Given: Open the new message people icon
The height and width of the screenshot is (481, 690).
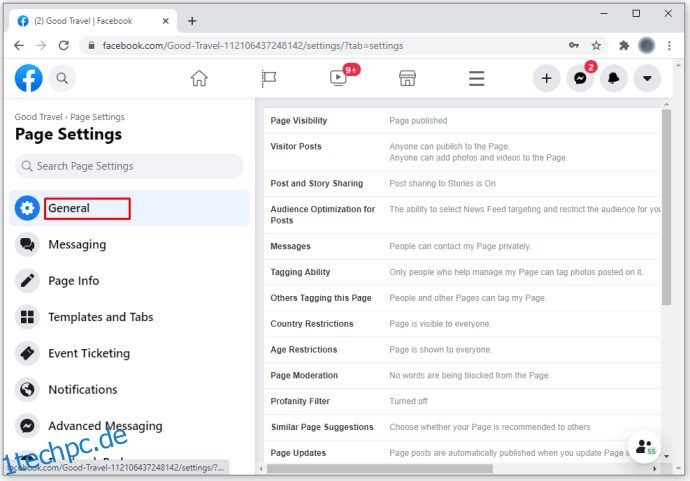Looking at the screenshot, I should 645,447.
